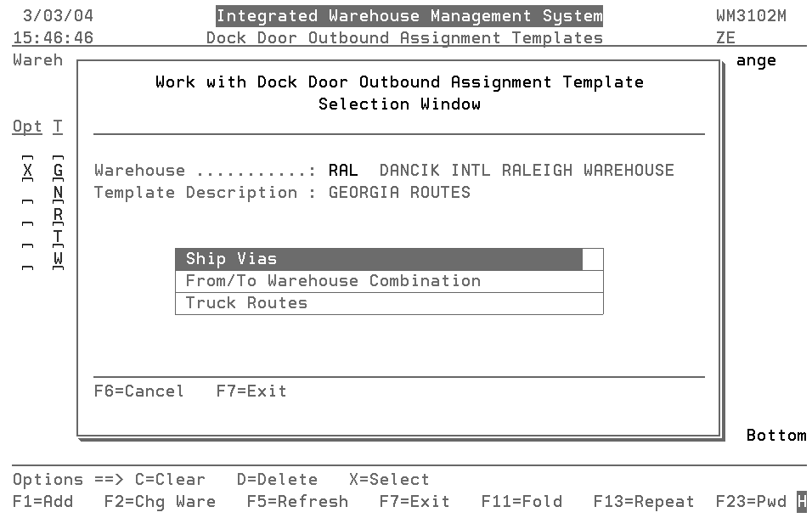The width and height of the screenshot is (812, 518).
Task: Click the white box beside Ship Vias
Action: [x=593, y=259]
